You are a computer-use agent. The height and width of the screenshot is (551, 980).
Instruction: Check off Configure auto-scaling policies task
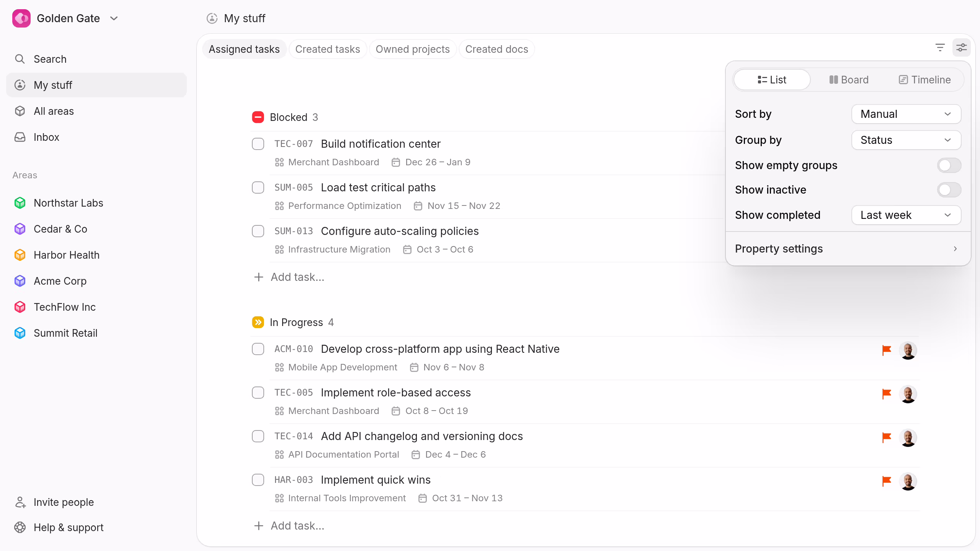pyautogui.click(x=258, y=231)
